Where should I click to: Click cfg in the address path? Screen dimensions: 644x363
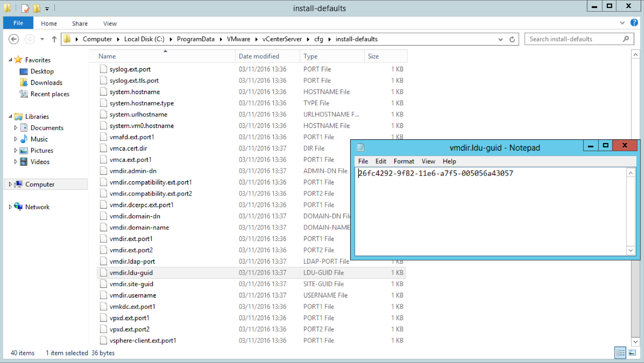tap(319, 39)
